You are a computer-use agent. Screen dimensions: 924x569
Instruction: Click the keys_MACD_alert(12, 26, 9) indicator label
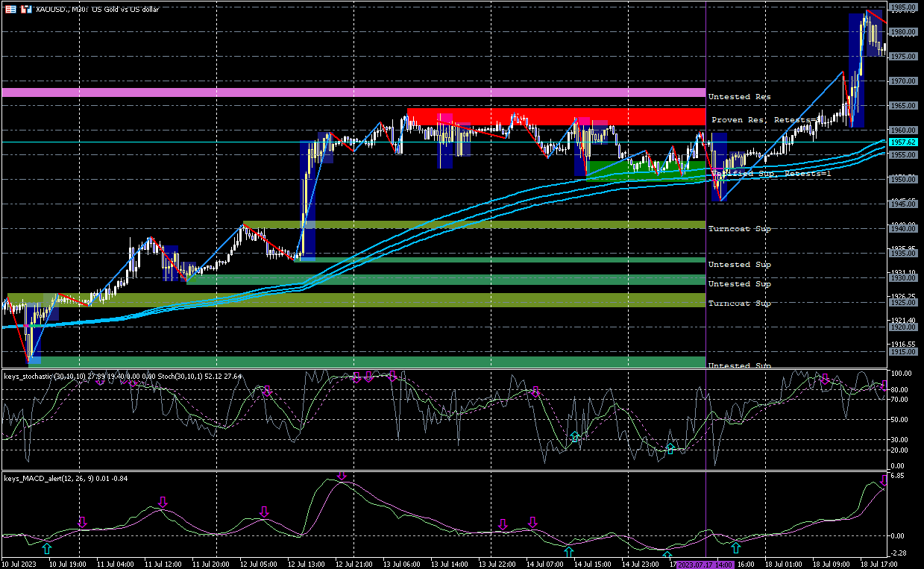(51, 478)
